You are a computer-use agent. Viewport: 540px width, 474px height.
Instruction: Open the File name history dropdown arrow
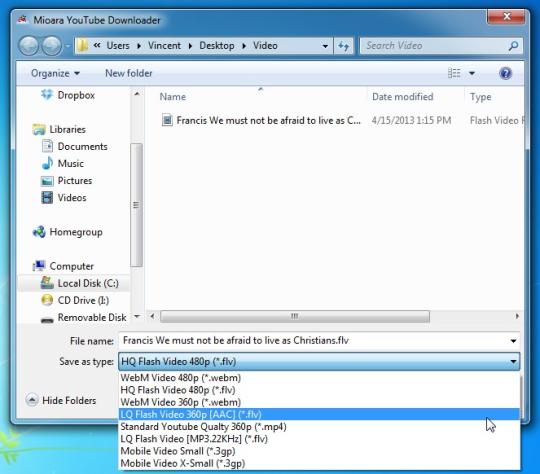pyautogui.click(x=513, y=341)
